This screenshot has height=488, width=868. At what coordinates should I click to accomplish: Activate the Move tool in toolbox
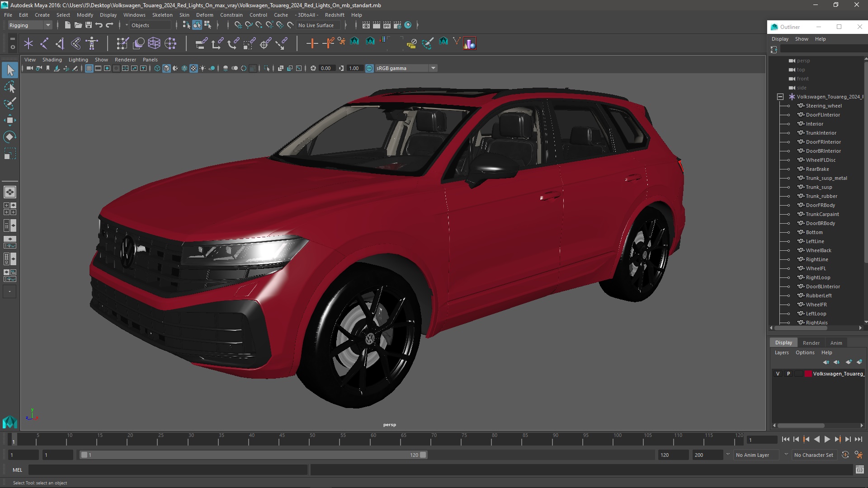9,120
